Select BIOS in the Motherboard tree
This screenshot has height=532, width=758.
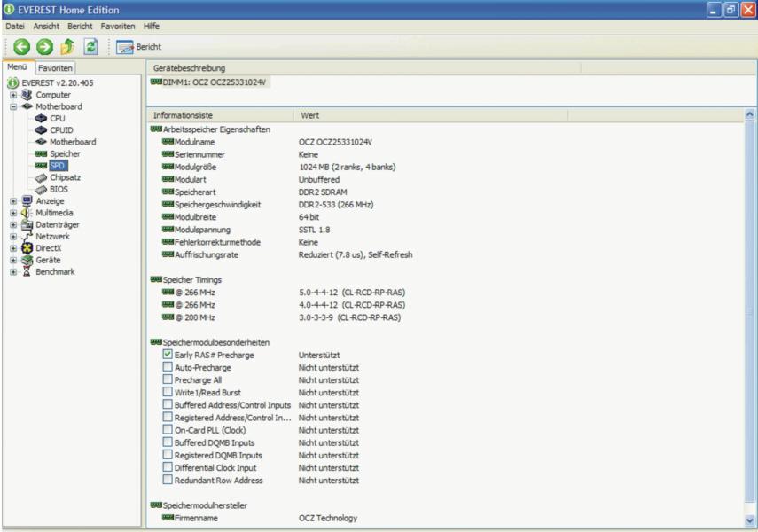(59, 189)
